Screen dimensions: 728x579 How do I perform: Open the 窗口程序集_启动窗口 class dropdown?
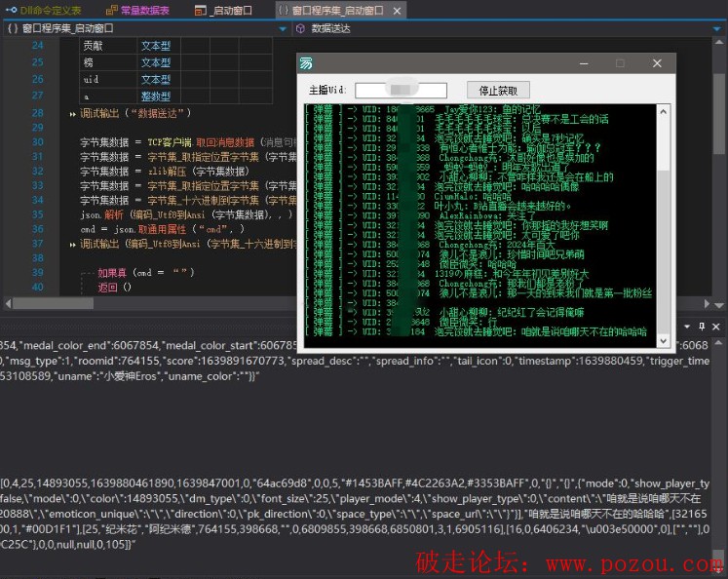click(283, 29)
